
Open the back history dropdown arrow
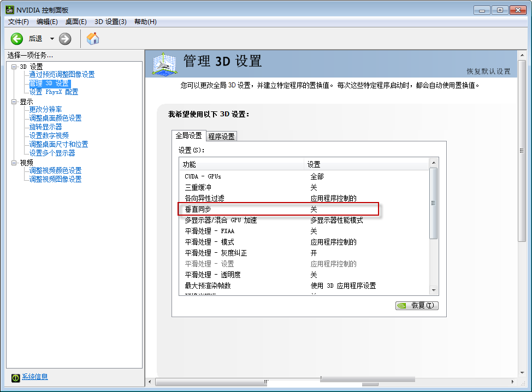(x=52, y=39)
